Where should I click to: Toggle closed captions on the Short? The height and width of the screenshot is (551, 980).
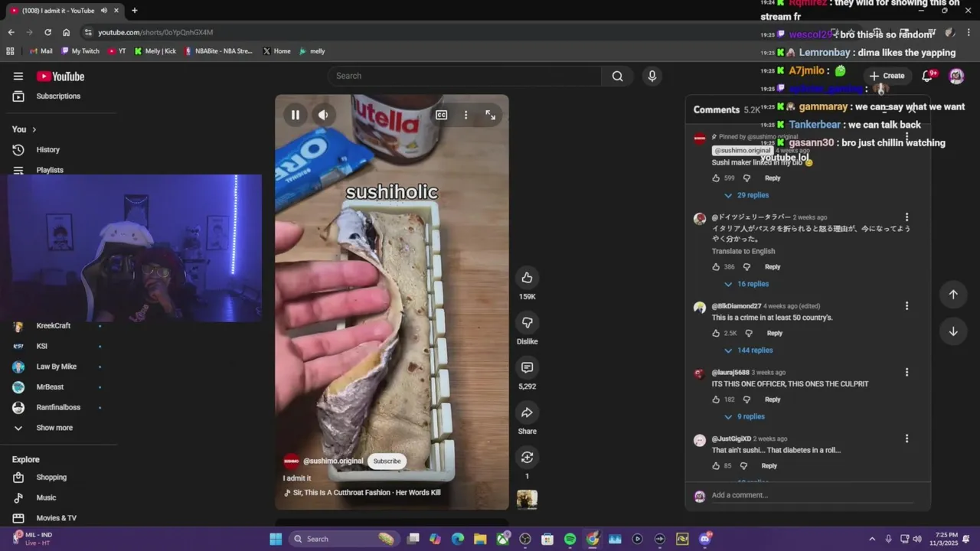pos(442,115)
